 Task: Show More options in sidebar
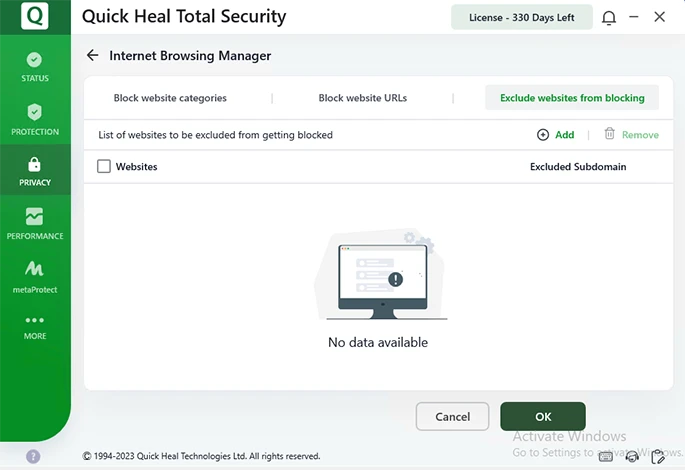[35, 327]
